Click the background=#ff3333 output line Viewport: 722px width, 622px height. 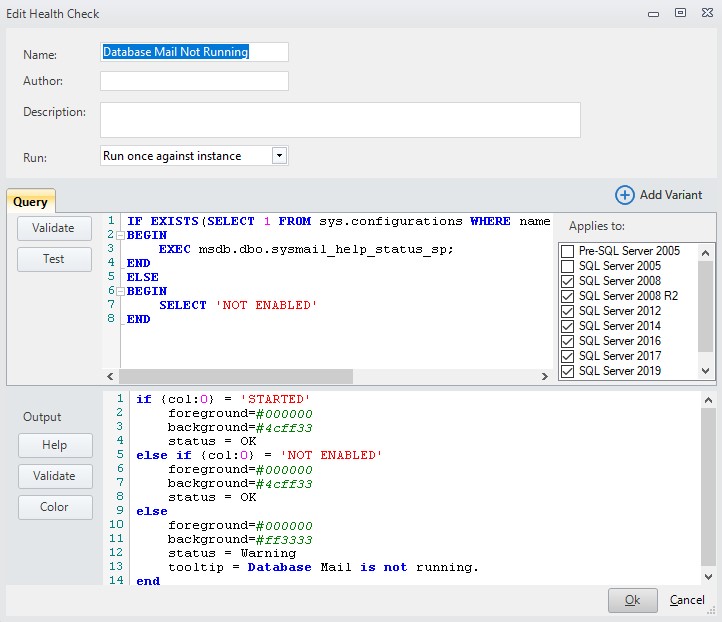(240, 540)
